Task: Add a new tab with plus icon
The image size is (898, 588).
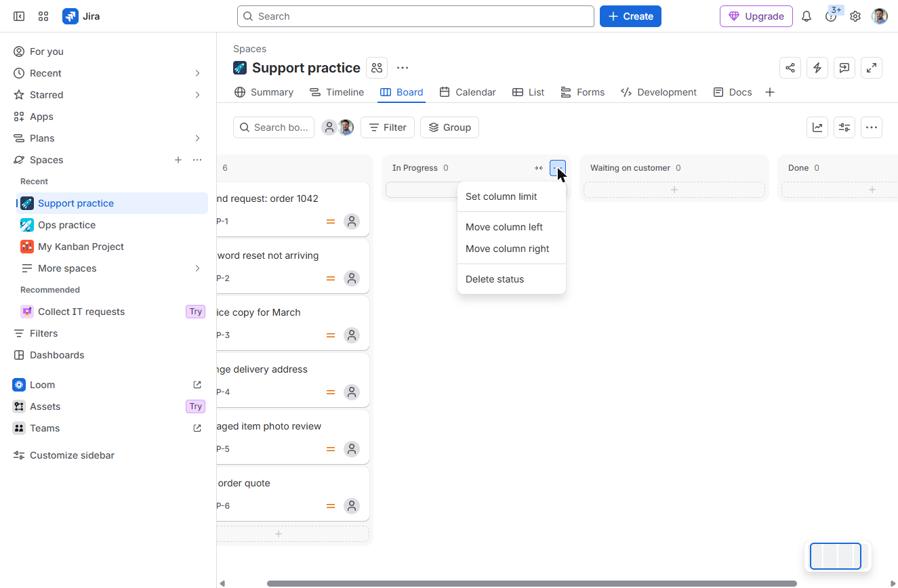Action: point(770,92)
